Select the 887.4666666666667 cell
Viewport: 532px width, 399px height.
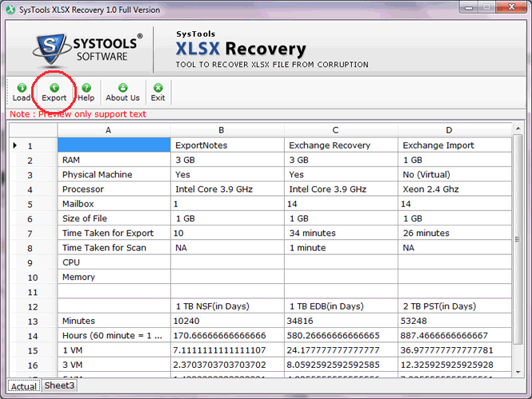455,335
